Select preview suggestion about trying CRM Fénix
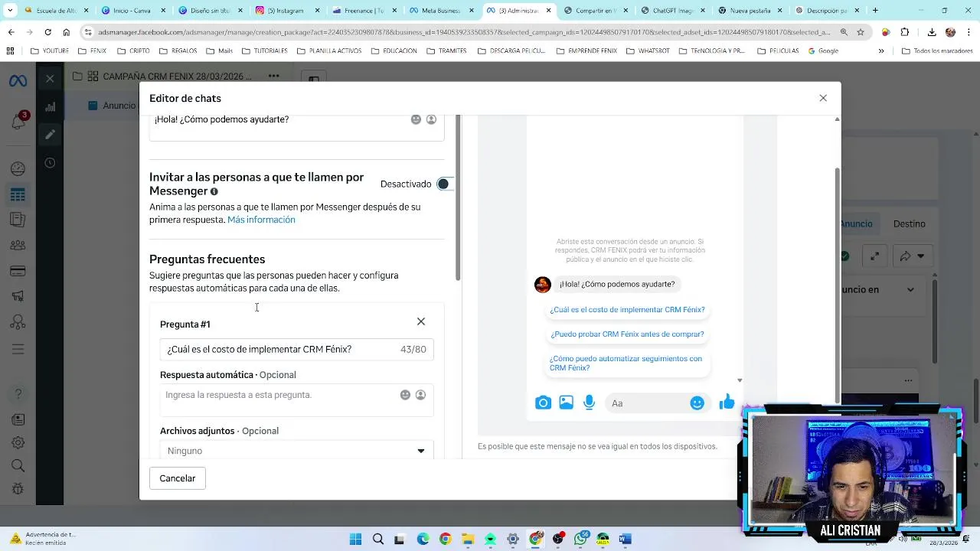The width and height of the screenshot is (980, 551). (x=627, y=334)
